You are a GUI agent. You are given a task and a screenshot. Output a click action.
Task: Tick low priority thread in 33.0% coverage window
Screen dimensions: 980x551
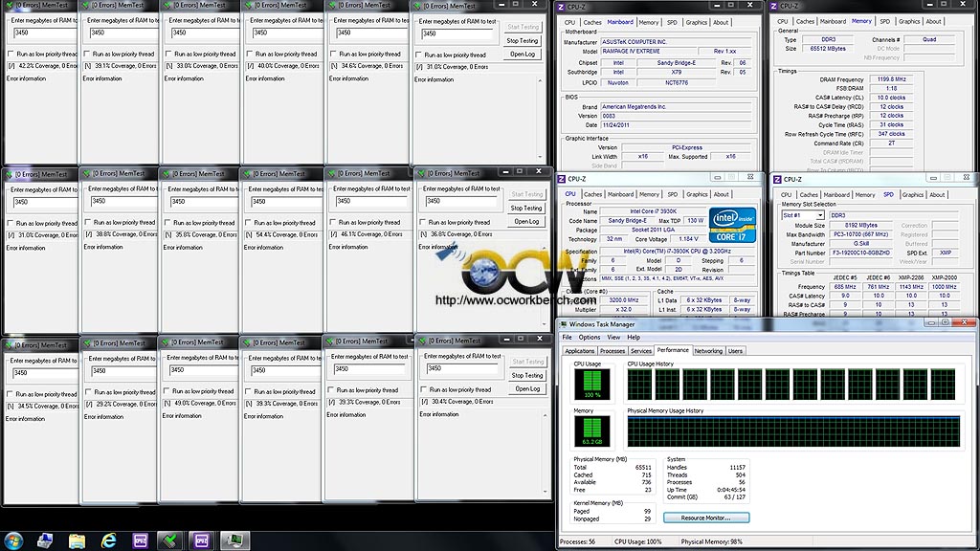pos(167,55)
